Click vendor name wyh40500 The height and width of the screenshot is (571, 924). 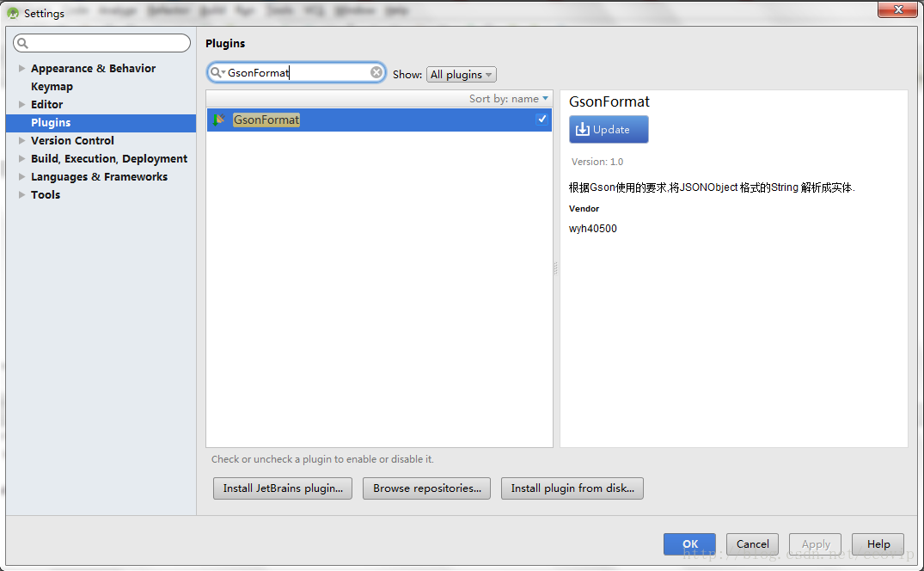tap(593, 229)
